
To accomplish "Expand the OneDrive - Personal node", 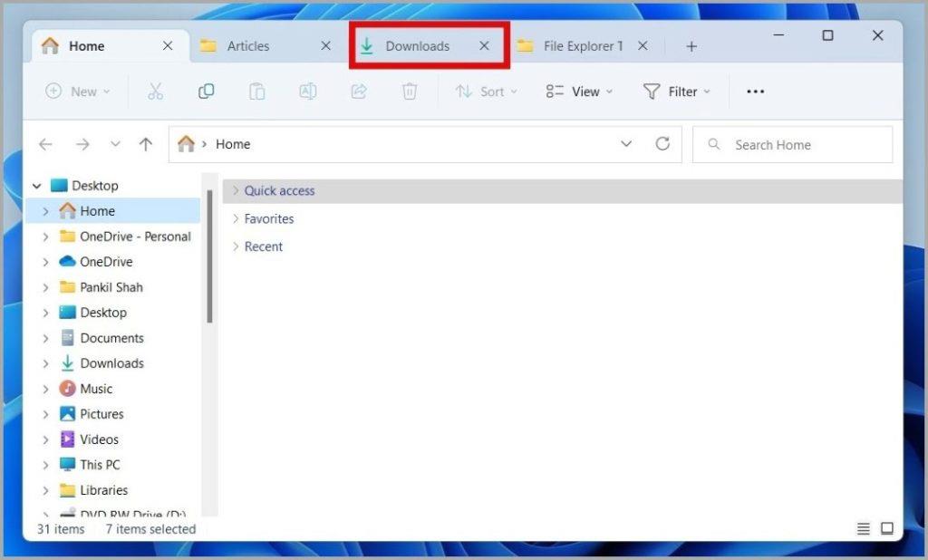I will pyautogui.click(x=45, y=237).
